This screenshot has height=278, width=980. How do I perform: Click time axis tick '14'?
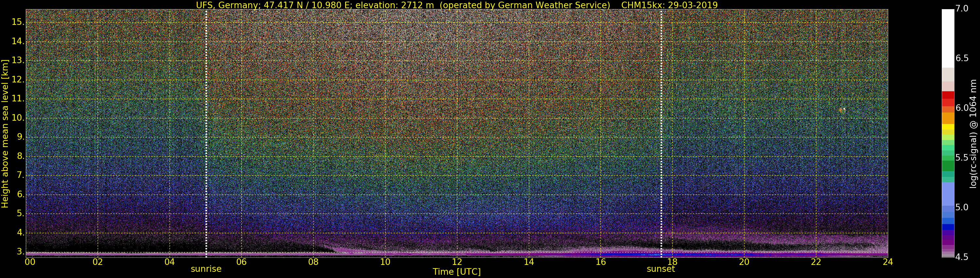pyautogui.click(x=529, y=262)
